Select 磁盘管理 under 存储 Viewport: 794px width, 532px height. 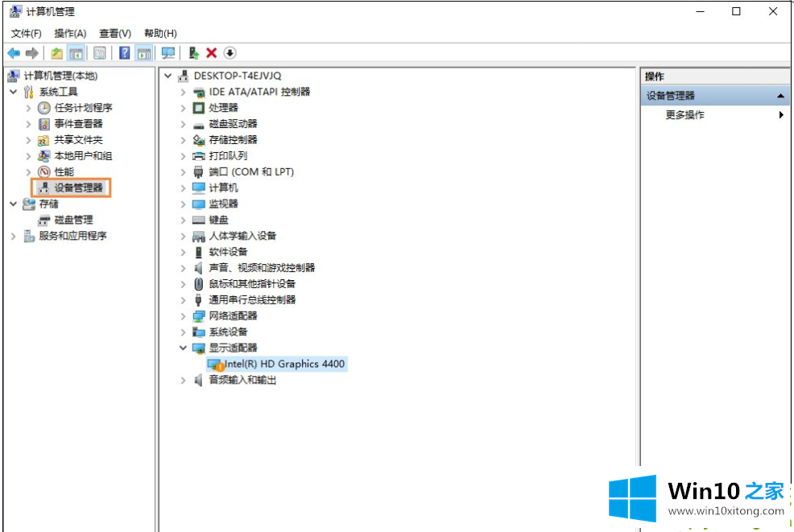(73, 220)
